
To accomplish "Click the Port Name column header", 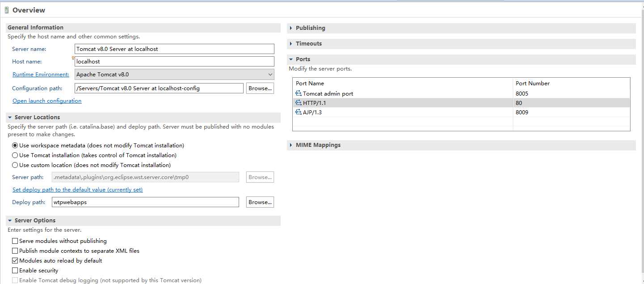I will point(403,84).
